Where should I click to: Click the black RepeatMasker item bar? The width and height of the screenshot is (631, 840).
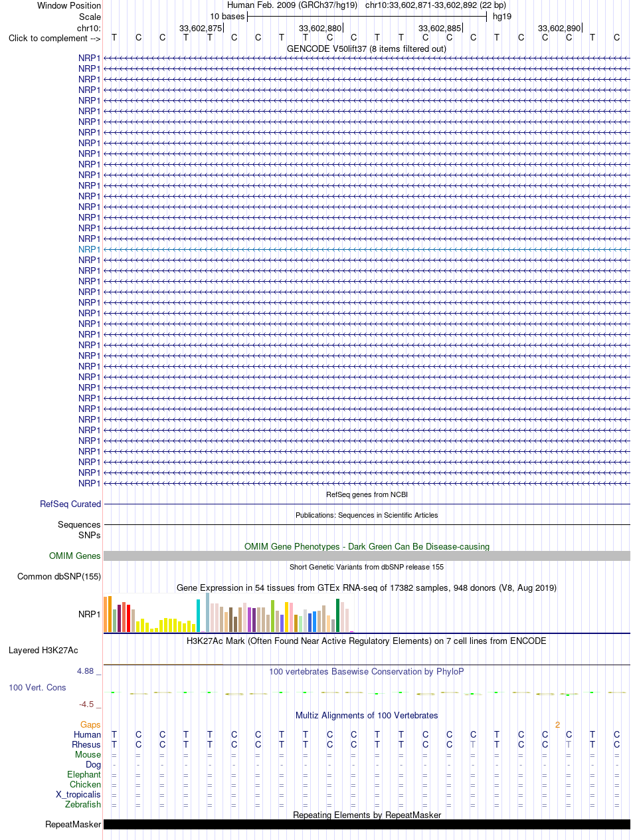pos(367,825)
